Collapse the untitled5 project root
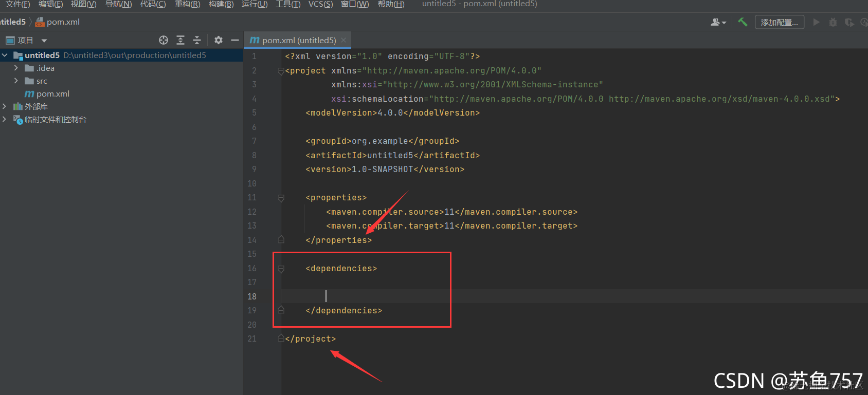The width and height of the screenshot is (868, 395). [x=5, y=55]
